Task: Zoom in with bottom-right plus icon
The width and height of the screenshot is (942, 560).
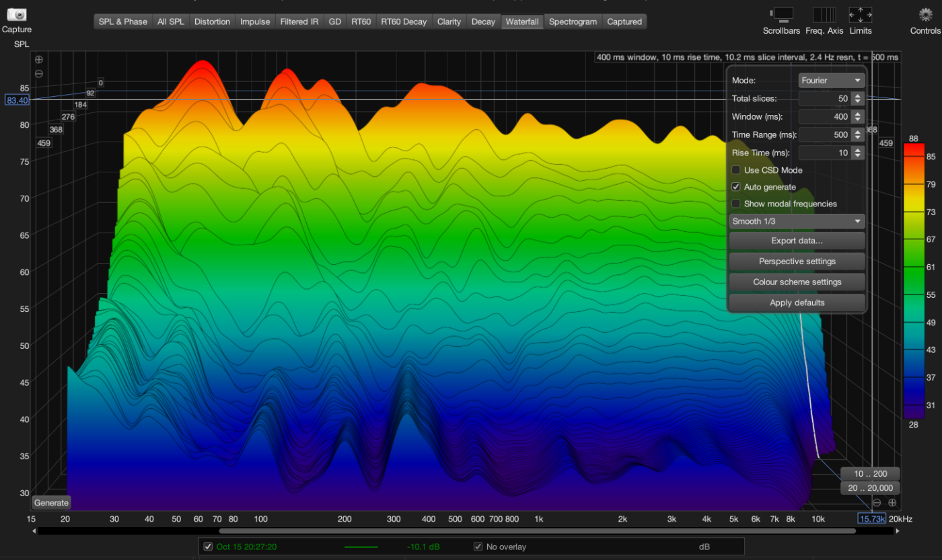Action: pos(892,502)
